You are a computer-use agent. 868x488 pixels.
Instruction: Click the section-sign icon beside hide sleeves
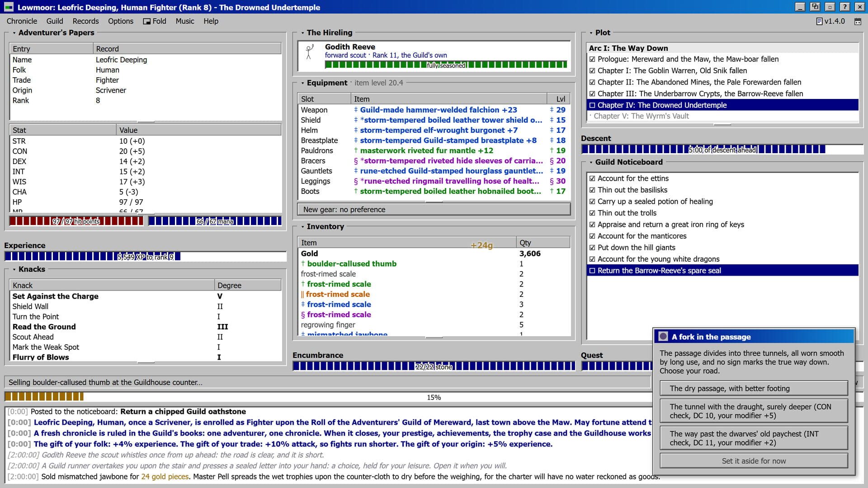(356, 161)
